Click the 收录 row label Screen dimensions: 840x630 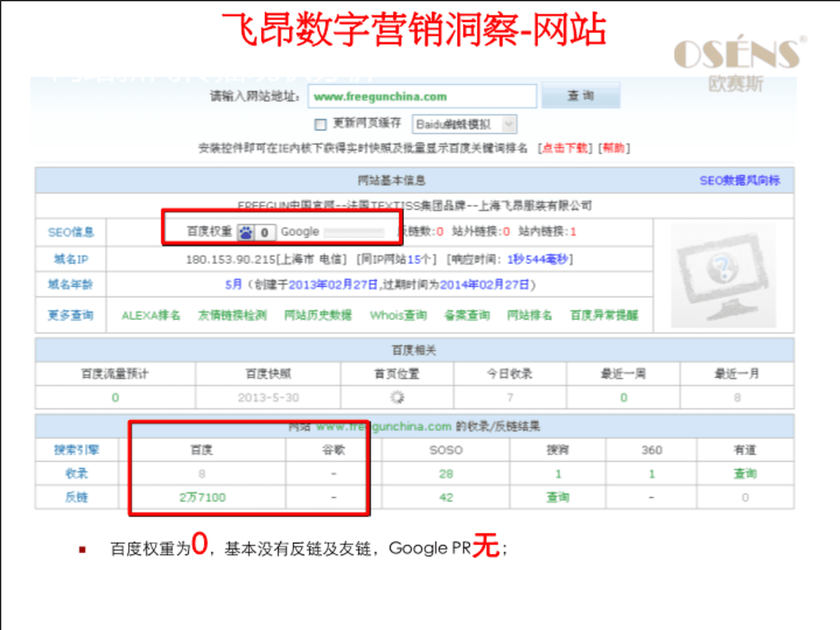pos(77,473)
